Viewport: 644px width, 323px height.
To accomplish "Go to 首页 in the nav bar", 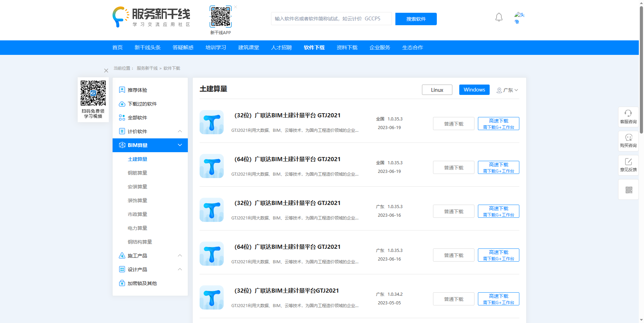I will [x=117, y=48].
